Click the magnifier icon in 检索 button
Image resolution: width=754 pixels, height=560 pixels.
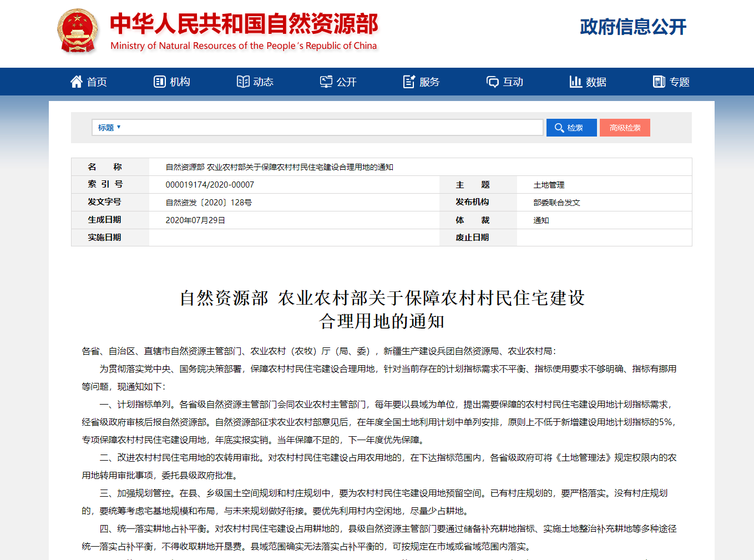point(559,128)
